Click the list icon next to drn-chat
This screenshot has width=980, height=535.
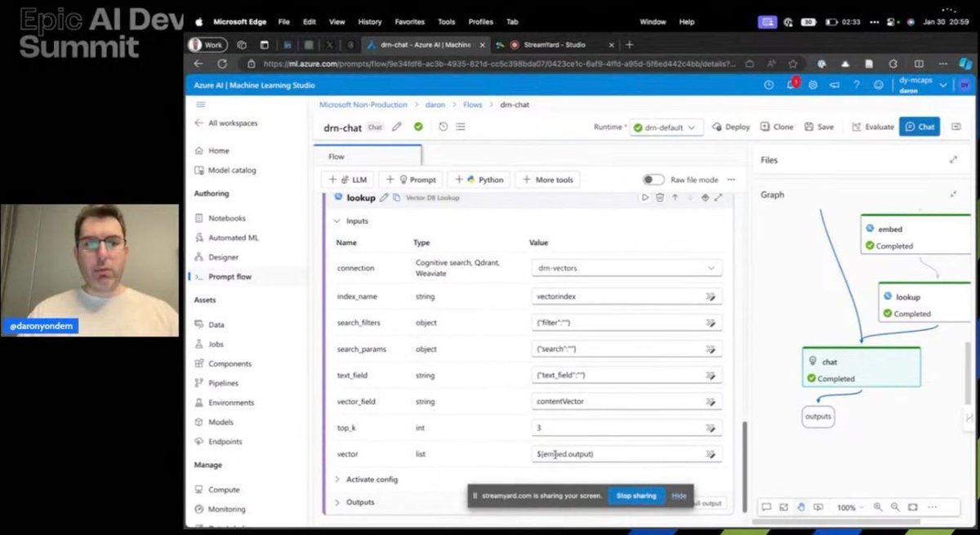(461, 127)
